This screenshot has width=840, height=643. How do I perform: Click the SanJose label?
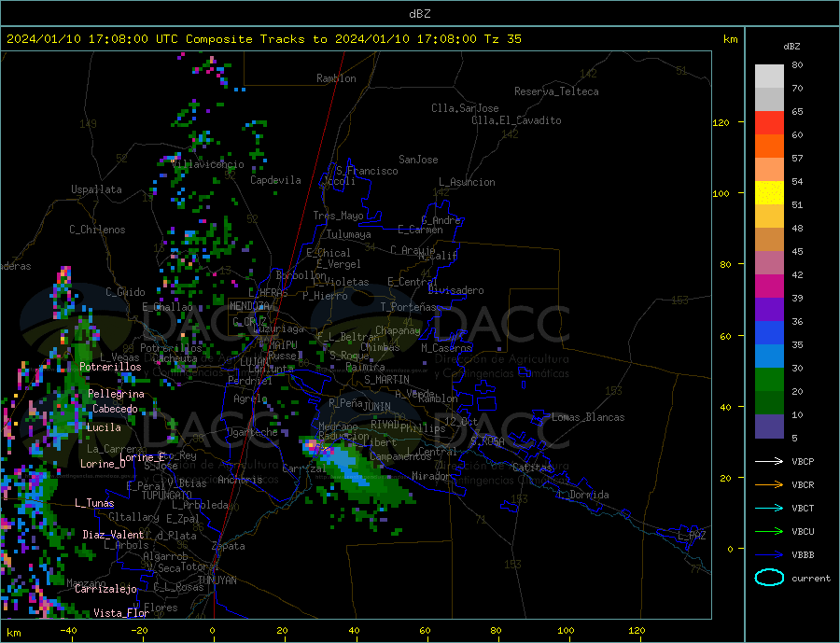pyautogui.click(x=418, y=160)
